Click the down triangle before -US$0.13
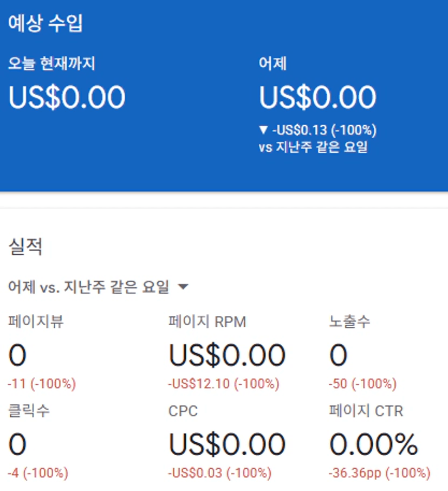This screenshot has height=491, width=448. pyautogui.click(x=263, y=130)
